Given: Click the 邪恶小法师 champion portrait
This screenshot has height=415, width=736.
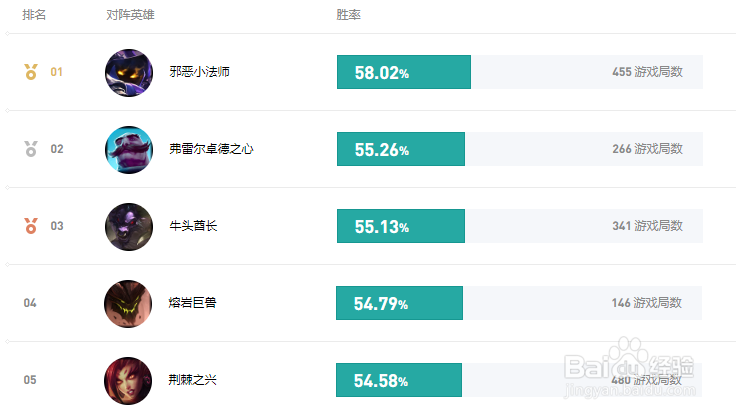Looking at the screenshot, I should click(x=129, y=73).
